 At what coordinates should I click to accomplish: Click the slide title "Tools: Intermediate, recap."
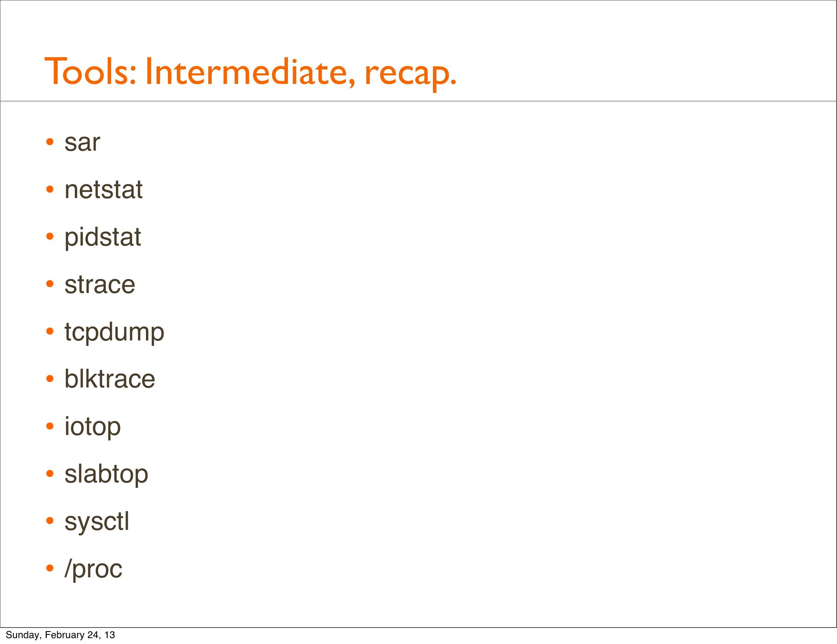(x=250, y=72)
